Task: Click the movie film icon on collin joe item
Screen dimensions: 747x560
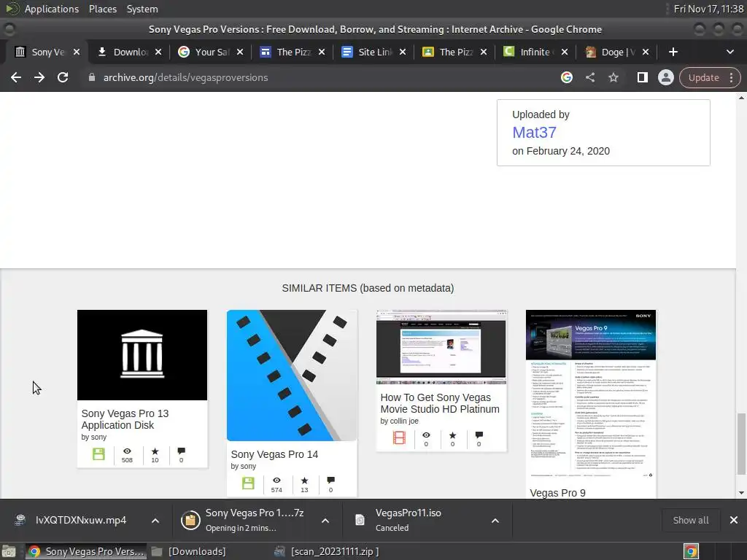Action: click(x=399, y=437)
